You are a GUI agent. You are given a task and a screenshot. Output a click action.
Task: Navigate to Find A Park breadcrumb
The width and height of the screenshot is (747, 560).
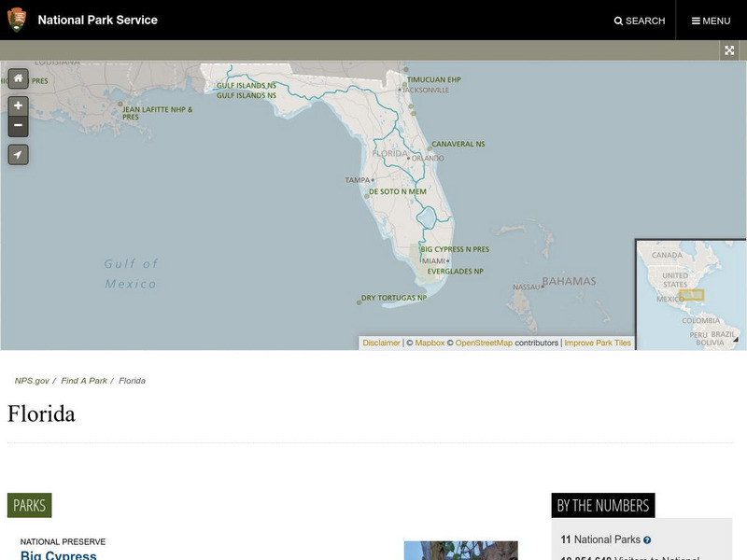(x=84, y=381)
